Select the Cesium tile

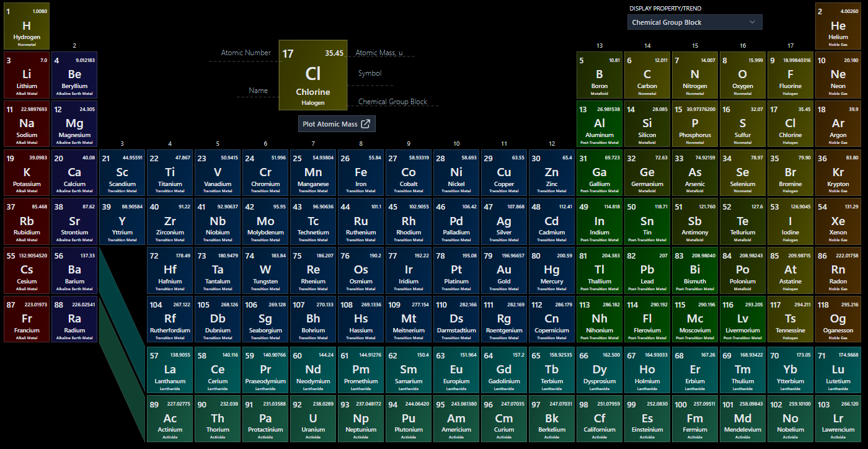click(x=27, y=270)
